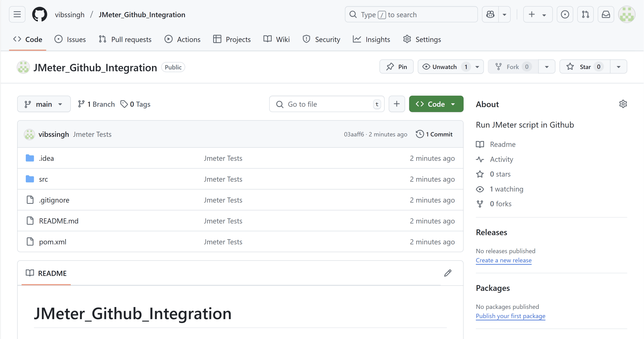Open Copilot chat icon
644x339 pixels.
pos(490,14)
